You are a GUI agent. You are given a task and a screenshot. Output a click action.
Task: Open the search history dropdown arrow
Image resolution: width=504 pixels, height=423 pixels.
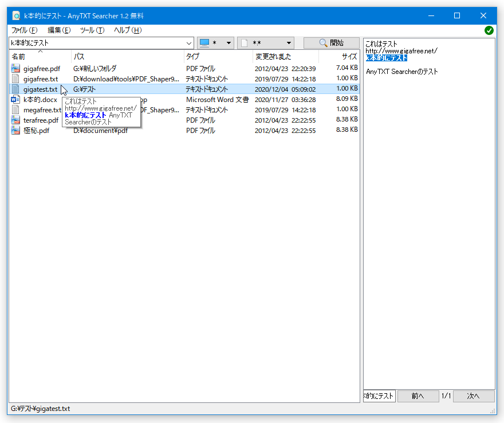click(x=189, y=43)
